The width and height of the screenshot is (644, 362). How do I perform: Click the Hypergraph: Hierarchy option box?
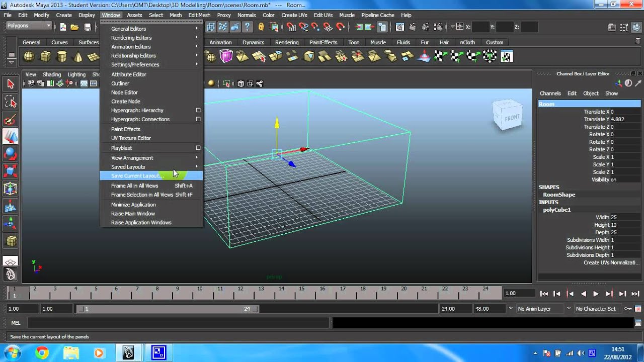tap(198, 110)
